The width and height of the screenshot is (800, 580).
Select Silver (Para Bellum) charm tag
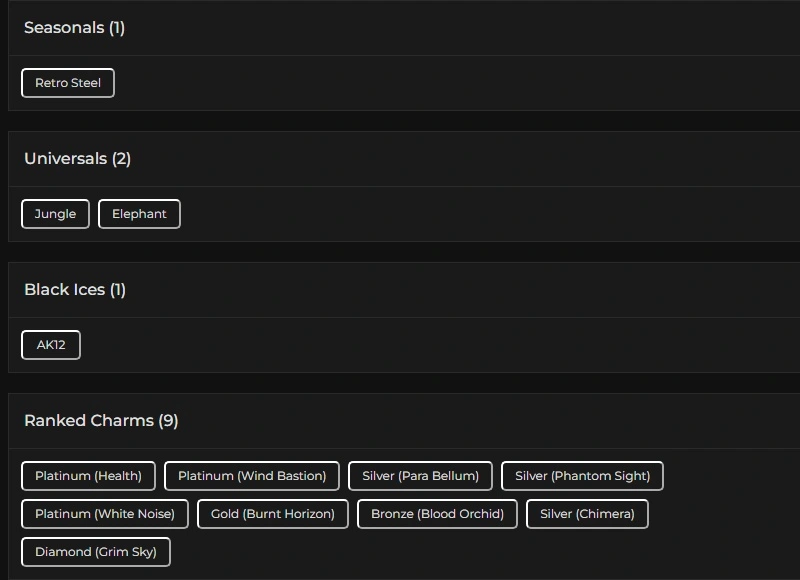coord(420,476)
